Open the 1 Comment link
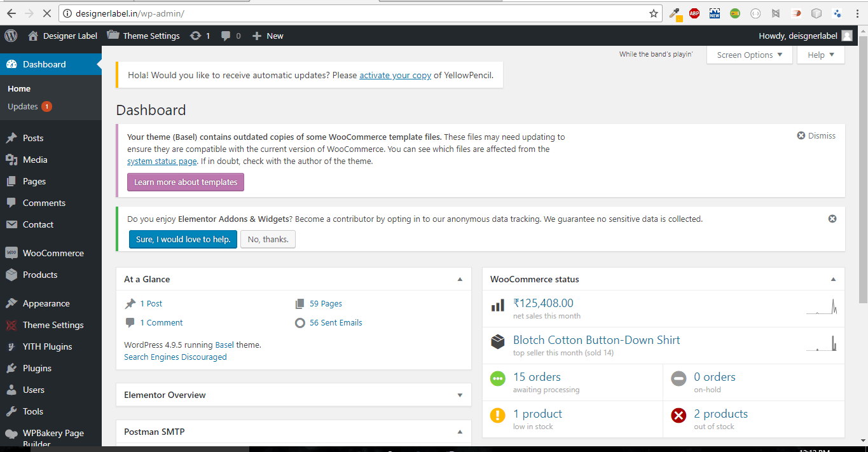 point(162,323)
